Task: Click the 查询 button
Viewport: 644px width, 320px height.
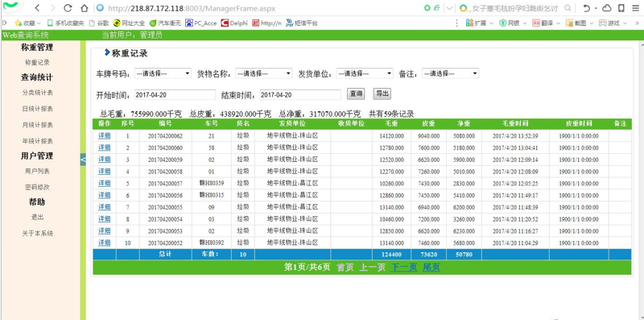Action: (356, 94)
